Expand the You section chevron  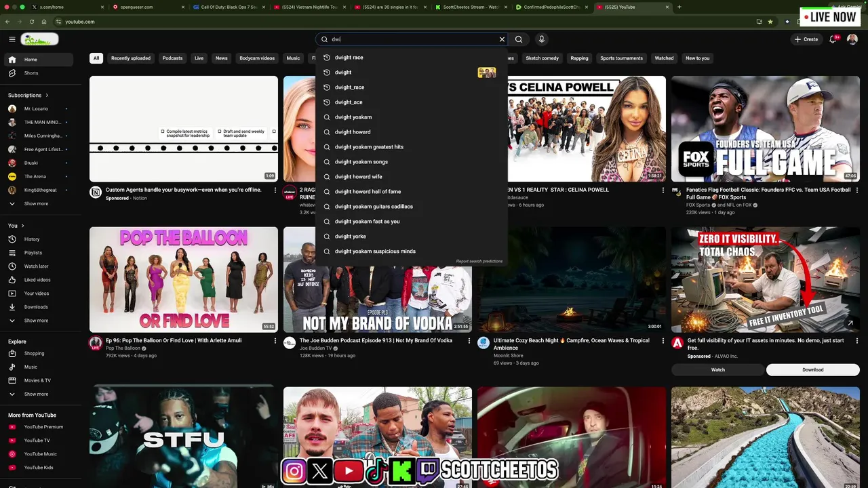click(x=22, y=226)
